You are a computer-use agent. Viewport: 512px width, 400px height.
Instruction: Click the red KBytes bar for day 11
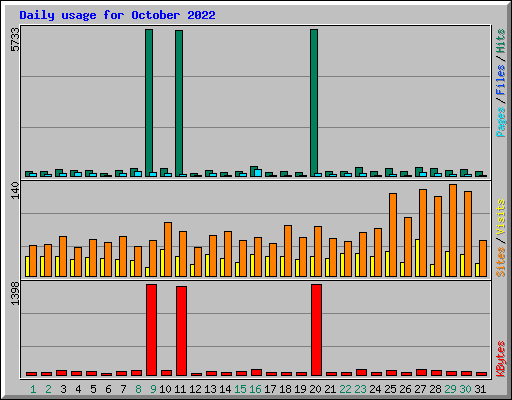pos(181,331)
